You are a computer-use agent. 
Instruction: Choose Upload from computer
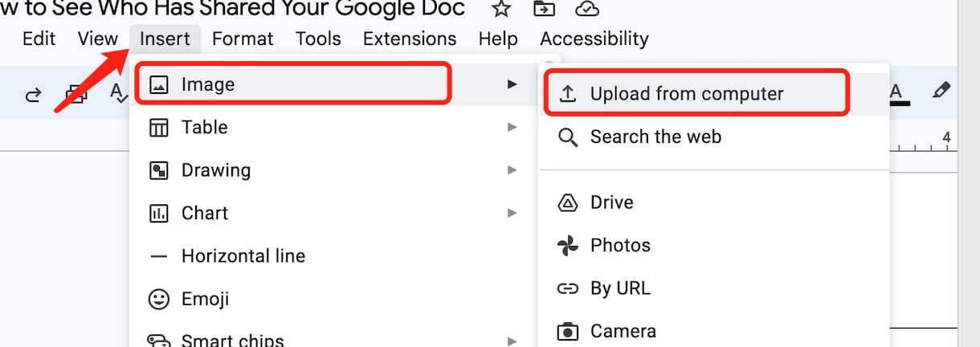click(x=714, y=93)
